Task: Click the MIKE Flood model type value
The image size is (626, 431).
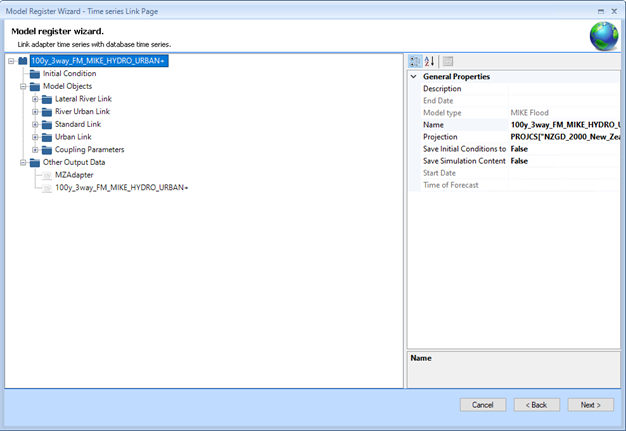Action: pos(529,113)
